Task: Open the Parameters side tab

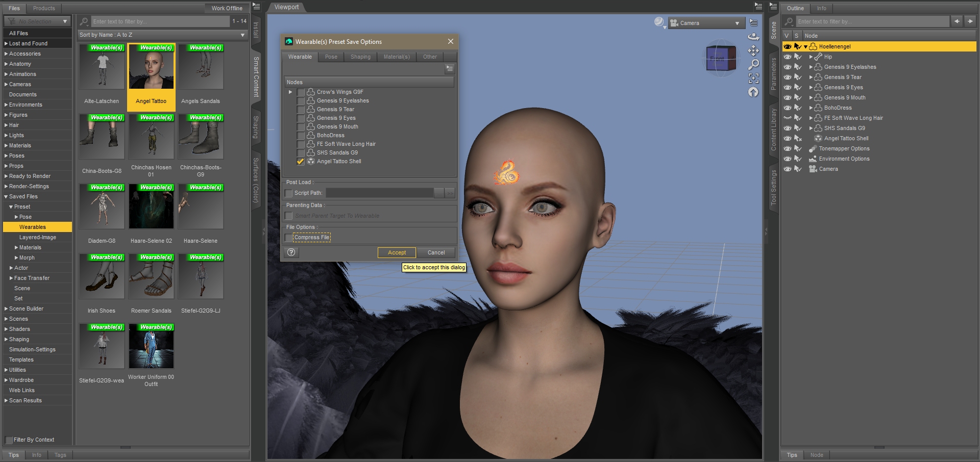Action: tap(773, 74)
